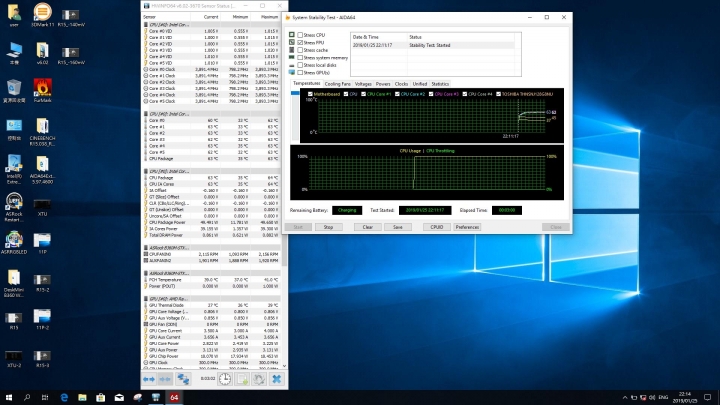Screen dimensions: 720x405
Task: Open AIDA64 Preferences button
Action: [467, 227]
